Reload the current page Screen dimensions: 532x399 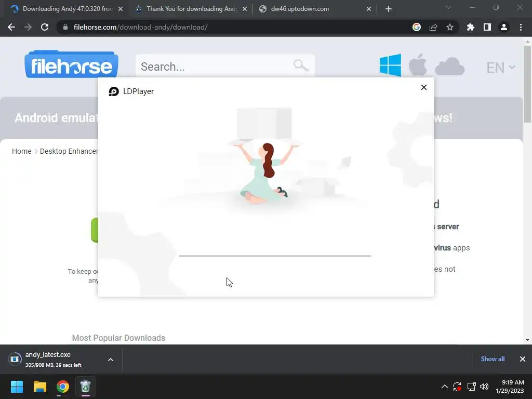tap(45, 27)
